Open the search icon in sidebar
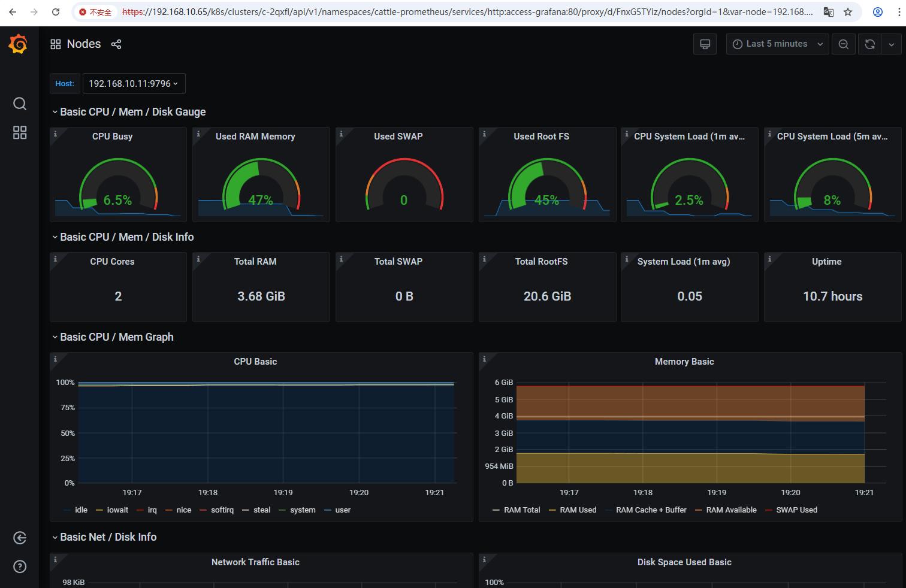906x588 pixels. point(20,104)
